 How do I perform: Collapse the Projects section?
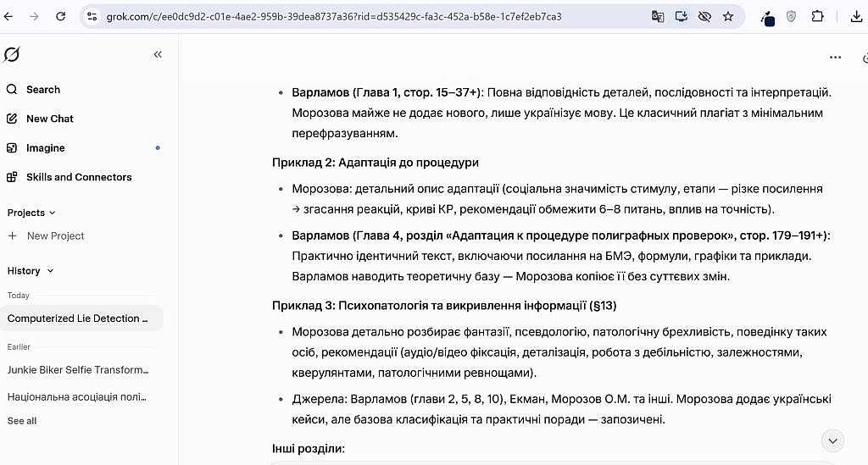click(x=31, y=213)
